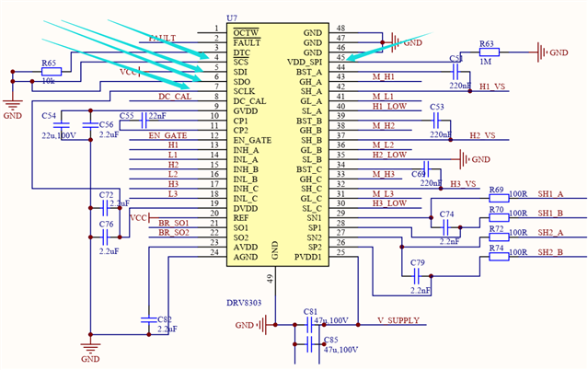Select the H2_LOW net label

(389, 155)
